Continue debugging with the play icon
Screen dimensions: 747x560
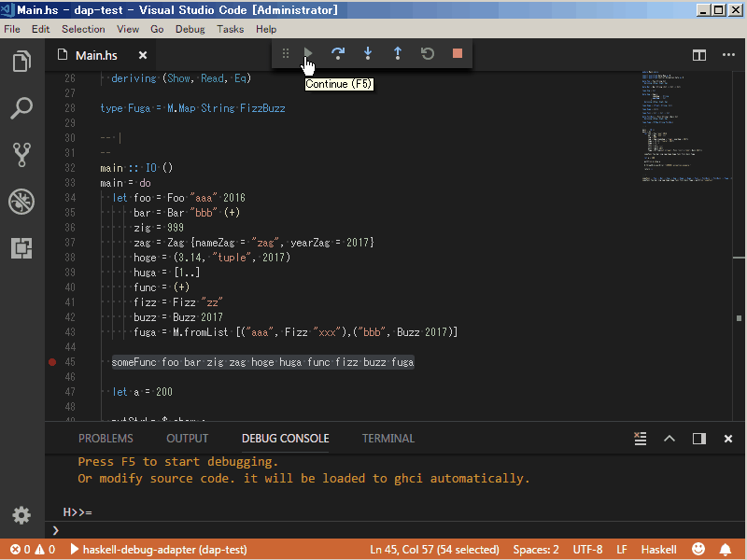pos(308,53)
